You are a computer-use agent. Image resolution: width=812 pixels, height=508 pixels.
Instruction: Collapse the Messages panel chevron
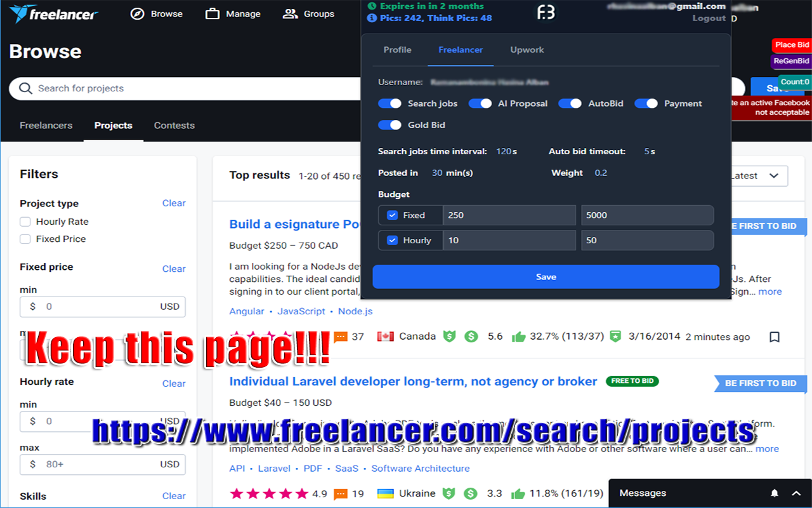(796, 493)
